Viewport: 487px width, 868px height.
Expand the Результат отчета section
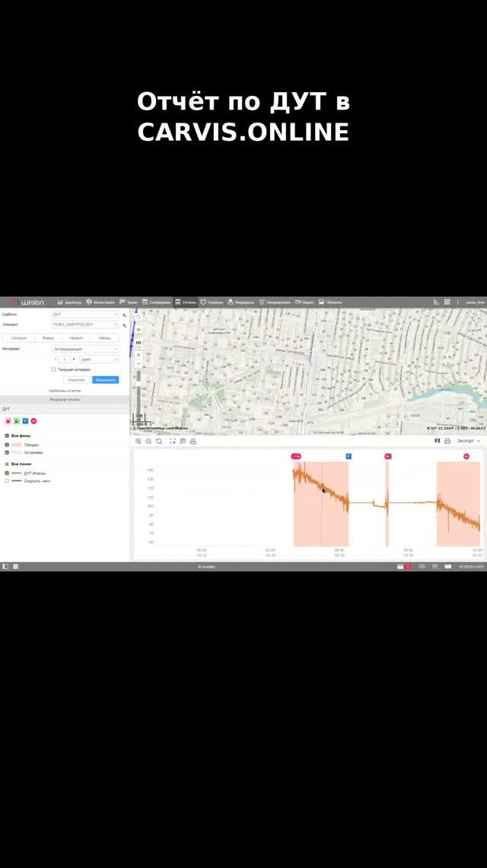65,399
